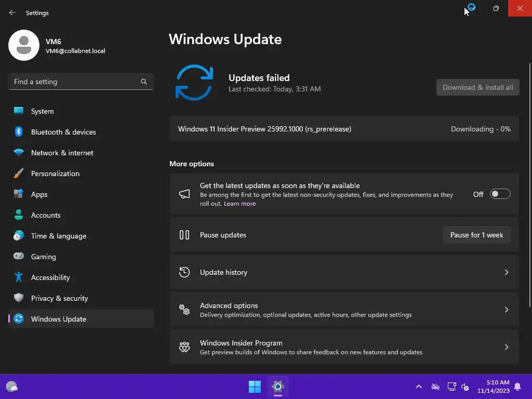Click the System monitor icon in sidebar
Image resolution: width=532 pixels, height=399 pixels.
19,111
